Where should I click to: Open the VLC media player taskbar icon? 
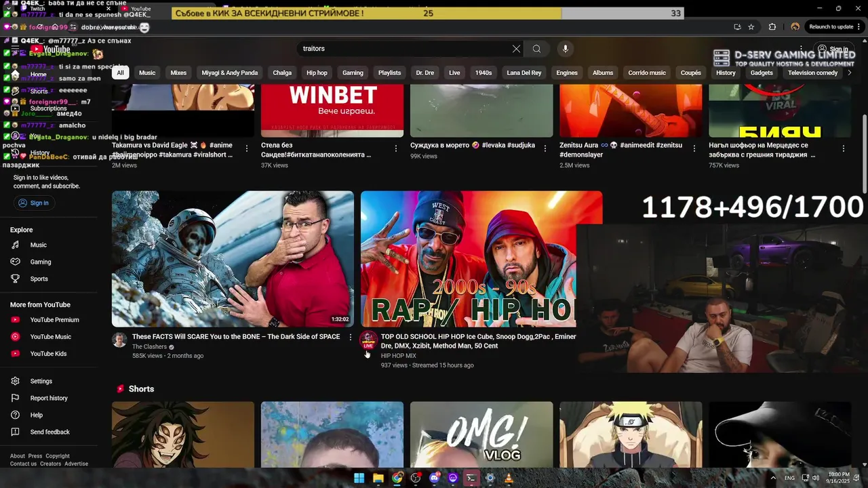pos(509,478)
